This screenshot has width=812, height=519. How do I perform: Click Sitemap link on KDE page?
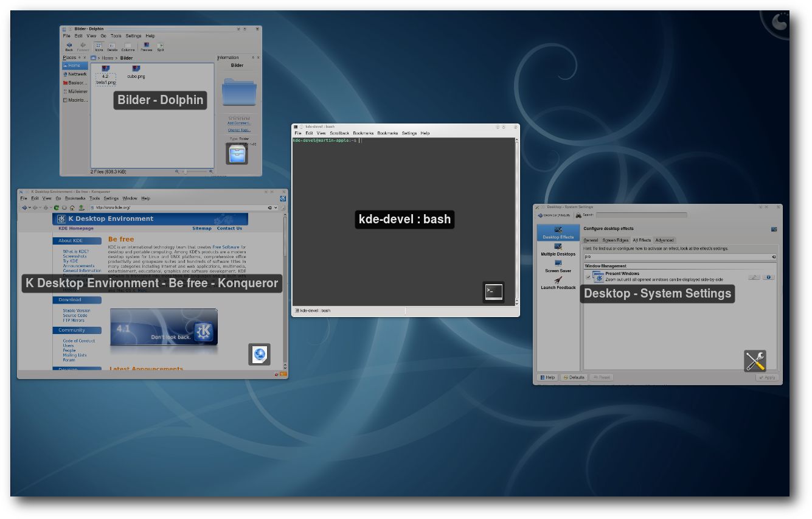coord(202,229)
